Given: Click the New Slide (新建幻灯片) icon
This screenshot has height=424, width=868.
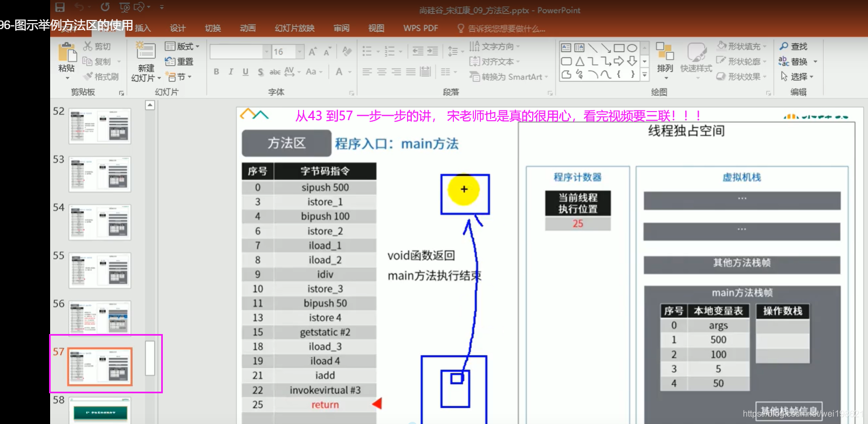Looking at the screenshot, I should point(146,51).
